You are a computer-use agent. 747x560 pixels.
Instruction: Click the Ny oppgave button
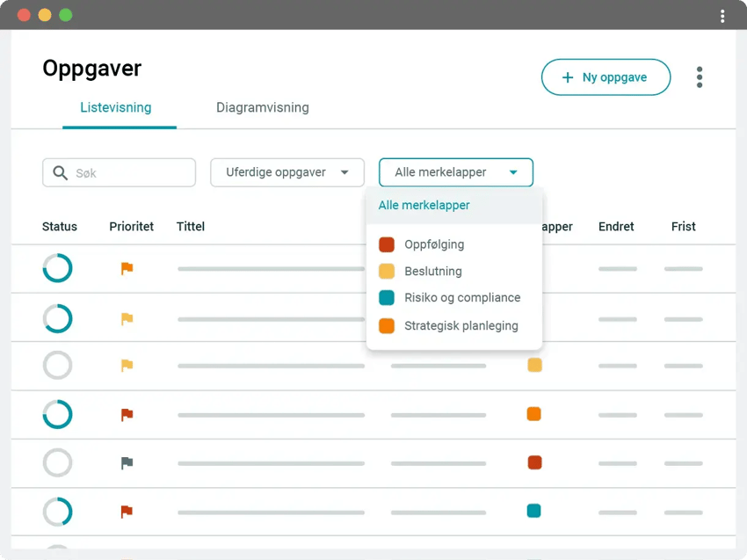tap(606, 77)
